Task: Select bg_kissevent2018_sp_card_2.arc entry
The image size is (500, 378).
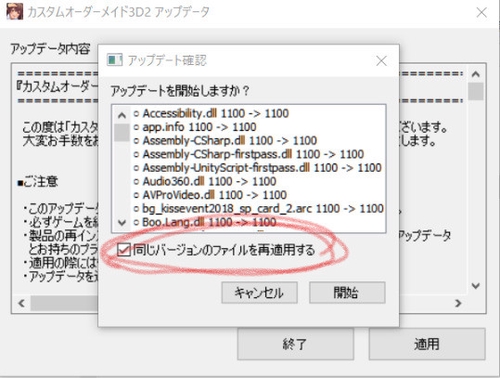Action: point(259,209)
